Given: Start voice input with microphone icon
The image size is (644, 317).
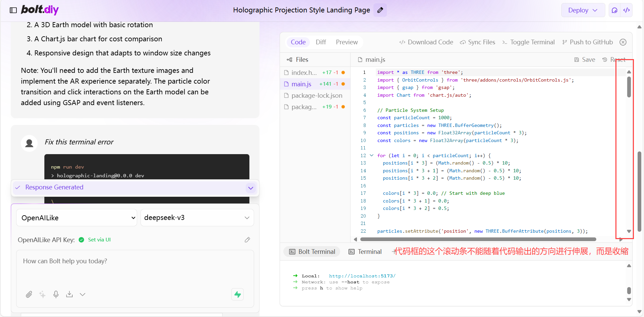Looking at the screenshot, I should pos(56,295).
